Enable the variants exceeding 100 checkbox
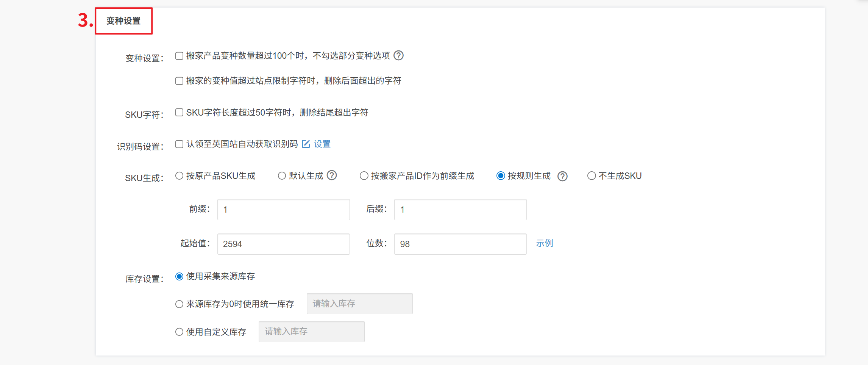The width and height of the screenshot is (868, 365). (180, 56)
